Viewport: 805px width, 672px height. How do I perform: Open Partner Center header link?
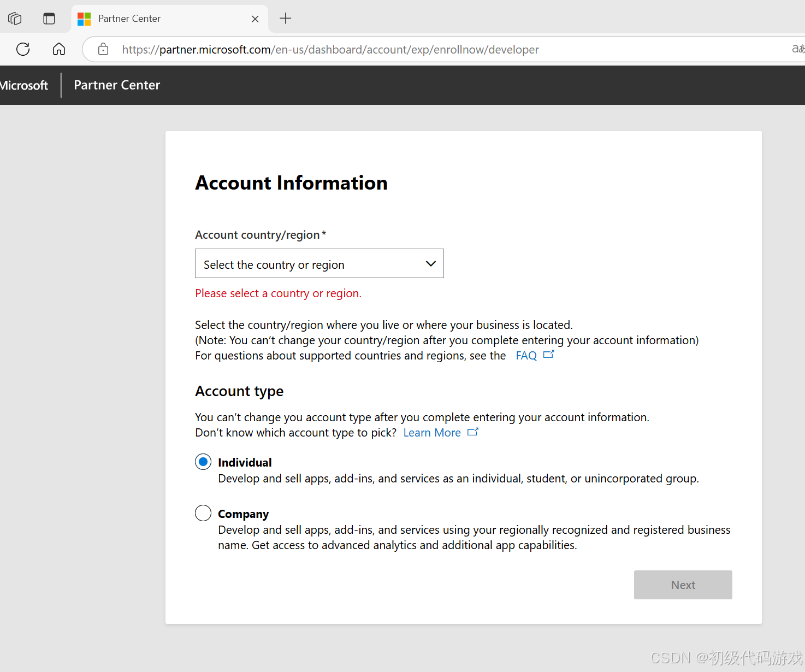pyautogui.click(x=117, y=85)
